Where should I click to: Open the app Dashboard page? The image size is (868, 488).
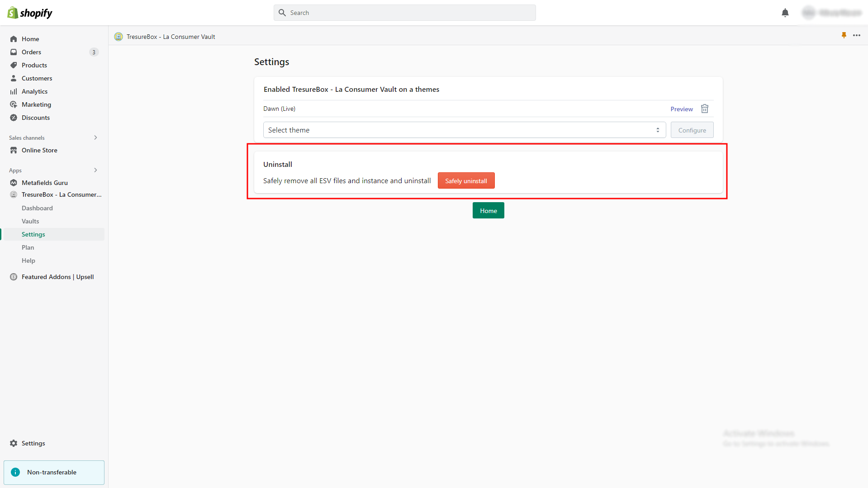pos(37,208)
